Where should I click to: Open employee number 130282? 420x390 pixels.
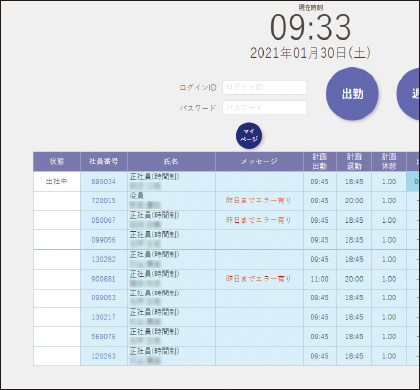click(x=104, y=259)
